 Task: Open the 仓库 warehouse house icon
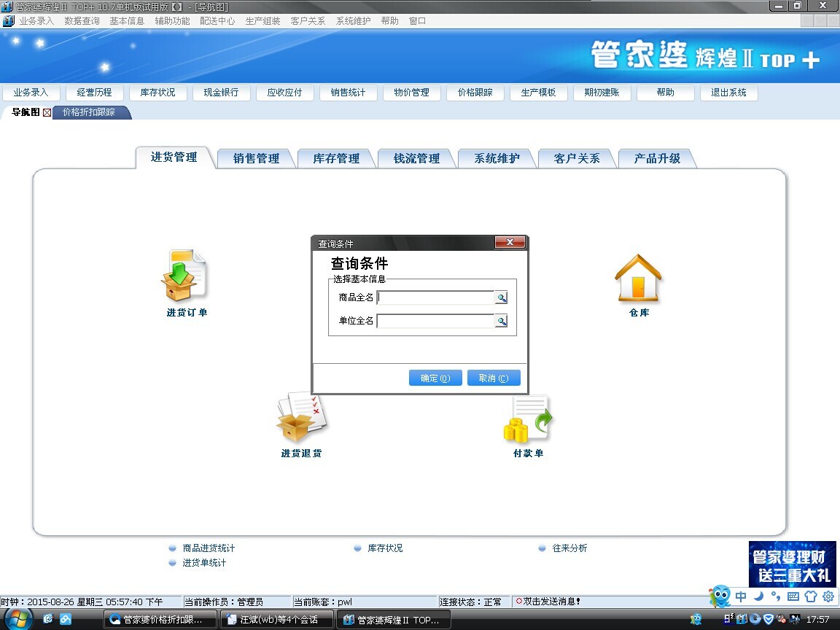coord(638,277)
